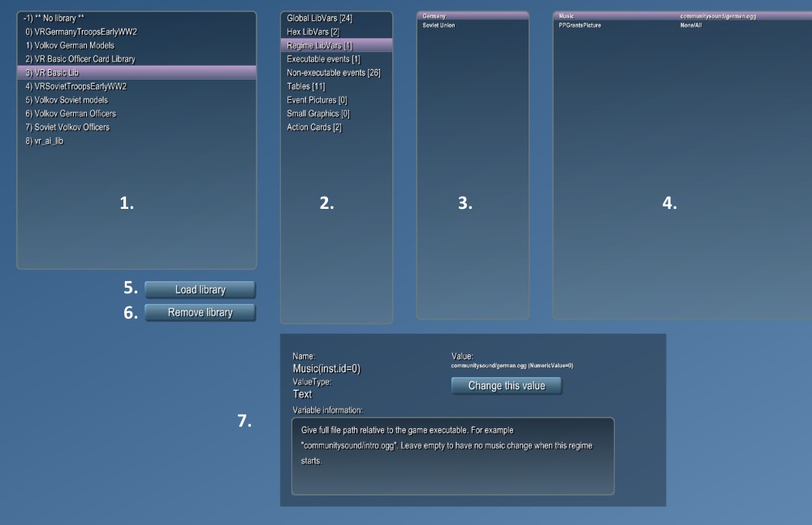Click the Load library button
Viewport: 812px width, 525px height.
(200, 290)
